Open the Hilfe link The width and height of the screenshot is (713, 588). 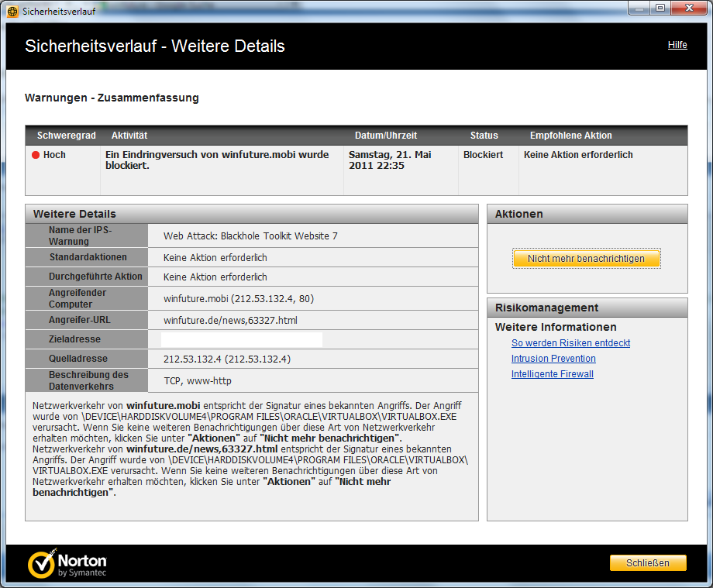tap(677, 45)
